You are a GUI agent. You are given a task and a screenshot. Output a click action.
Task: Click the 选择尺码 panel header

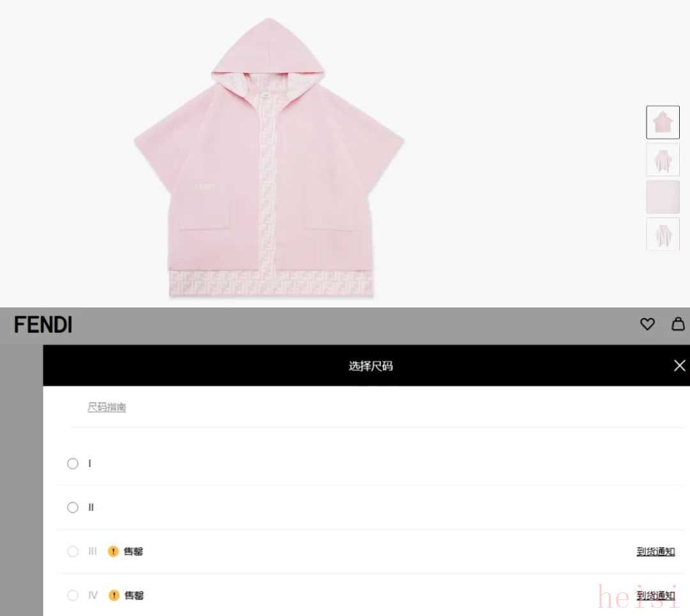tap(371, 366)
